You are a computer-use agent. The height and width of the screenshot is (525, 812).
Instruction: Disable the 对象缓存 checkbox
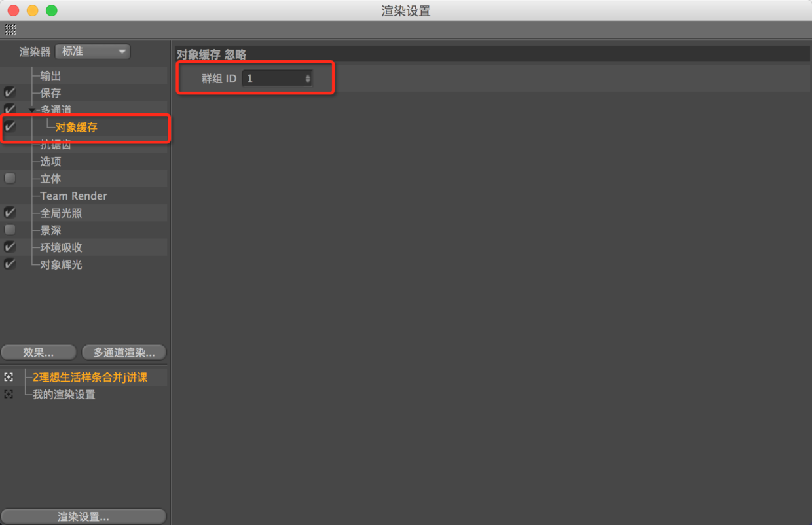click(x=10, y=126)
